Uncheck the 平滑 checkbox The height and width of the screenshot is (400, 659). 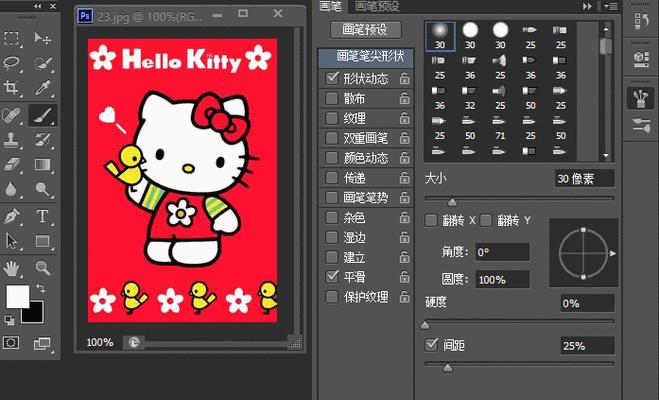coord(332,276)
